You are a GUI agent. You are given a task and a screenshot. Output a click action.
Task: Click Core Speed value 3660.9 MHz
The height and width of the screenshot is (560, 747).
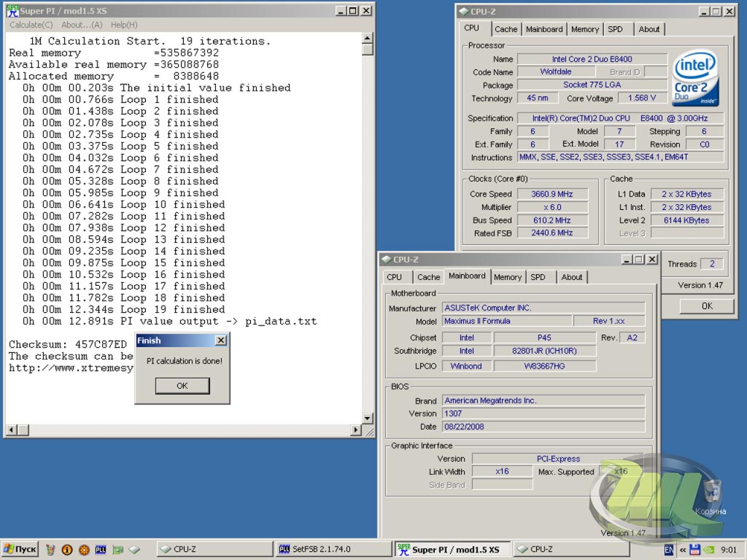(x=552, y=194)
